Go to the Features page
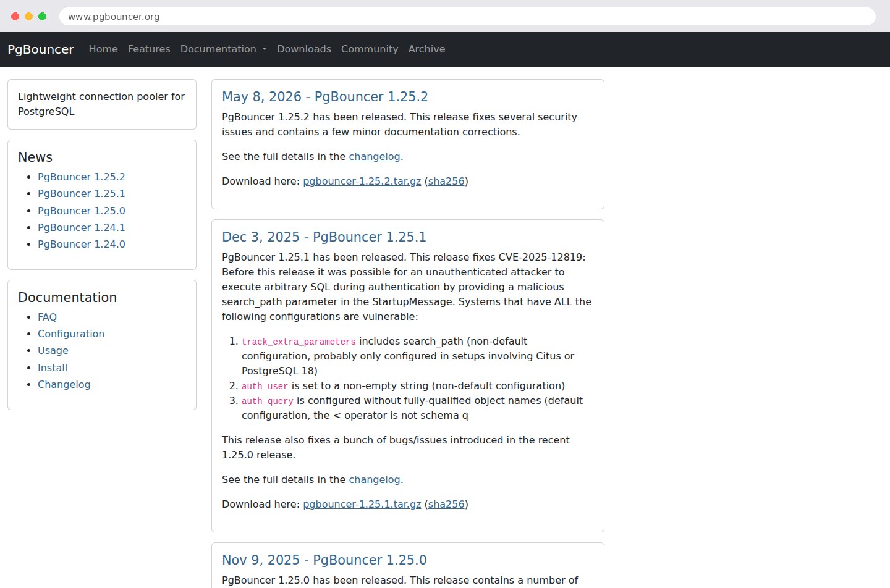The image size is (890, 588). tap(149, 49)
